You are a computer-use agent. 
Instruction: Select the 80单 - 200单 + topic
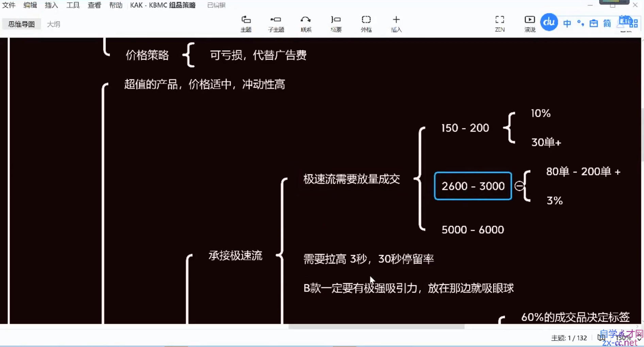(x=583, y=171)
